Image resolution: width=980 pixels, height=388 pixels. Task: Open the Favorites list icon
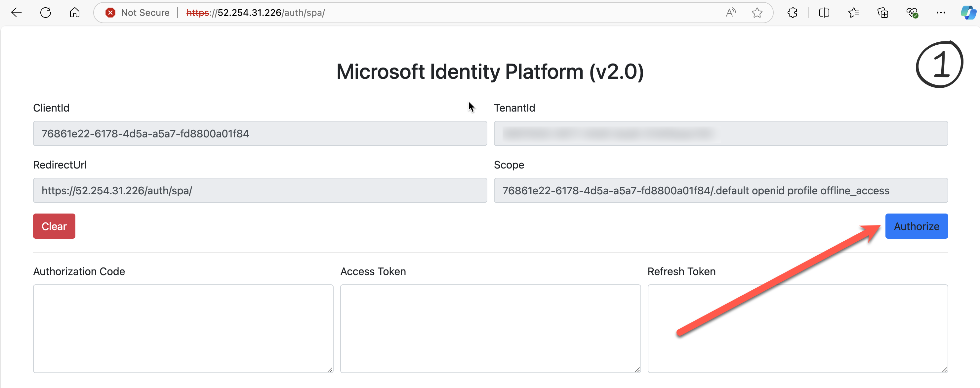coord(853,13)
